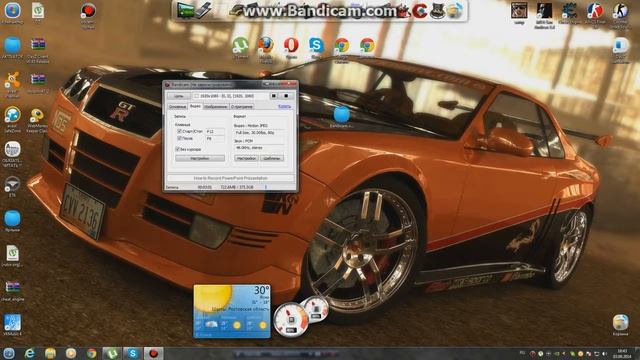Screen dimensions: 640x360
Task: Open the uTorrent desktop shortcut beside Firefox
Action: pos(240,45)
